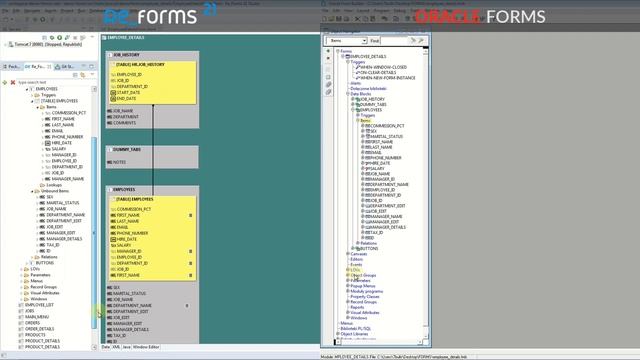Select WHEN-WINDOW-CLOSED trigger in Oracle tree
Screen dimensions: 640x360
tap(383, 67)
